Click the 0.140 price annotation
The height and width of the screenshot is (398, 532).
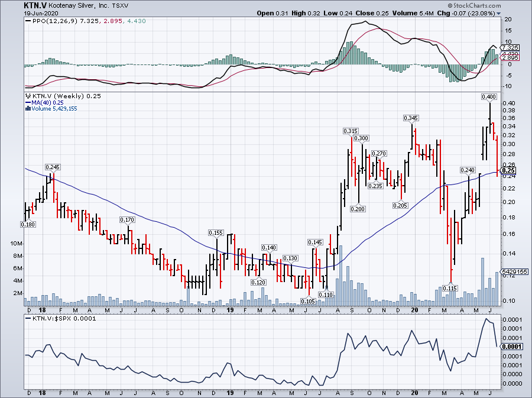(269, 248)
